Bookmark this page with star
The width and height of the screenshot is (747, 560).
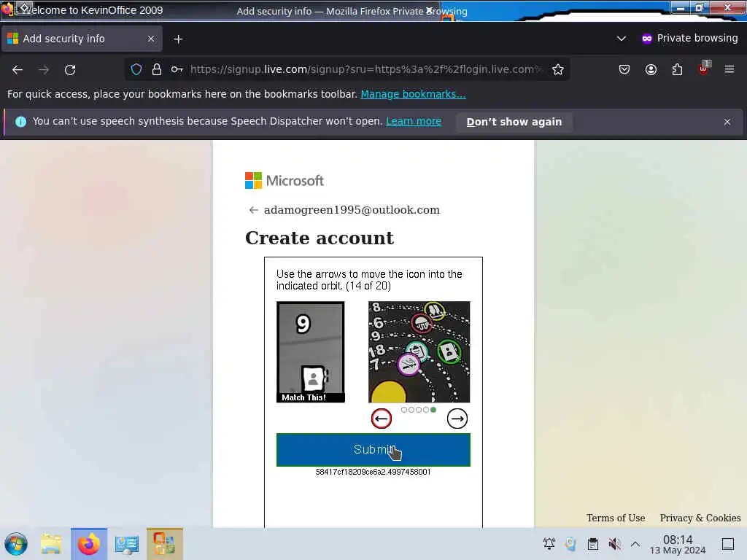pyautogui.click(x=558, y=69)
